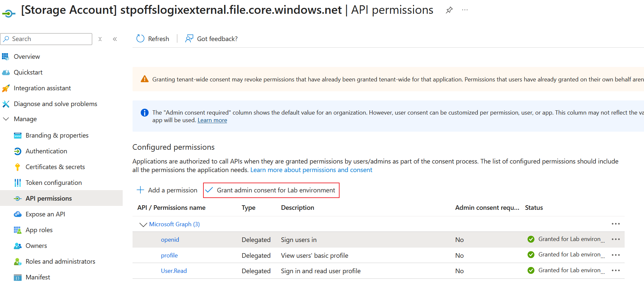Collapse the Microsoft Graph (3) permissions group
The image size is (644, 286).
click(143, 224)
